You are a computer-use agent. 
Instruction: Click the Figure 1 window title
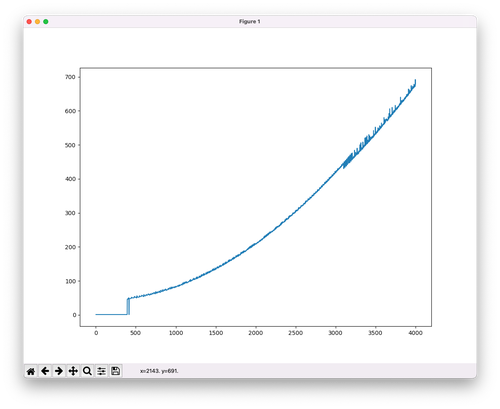coord(249,22)
